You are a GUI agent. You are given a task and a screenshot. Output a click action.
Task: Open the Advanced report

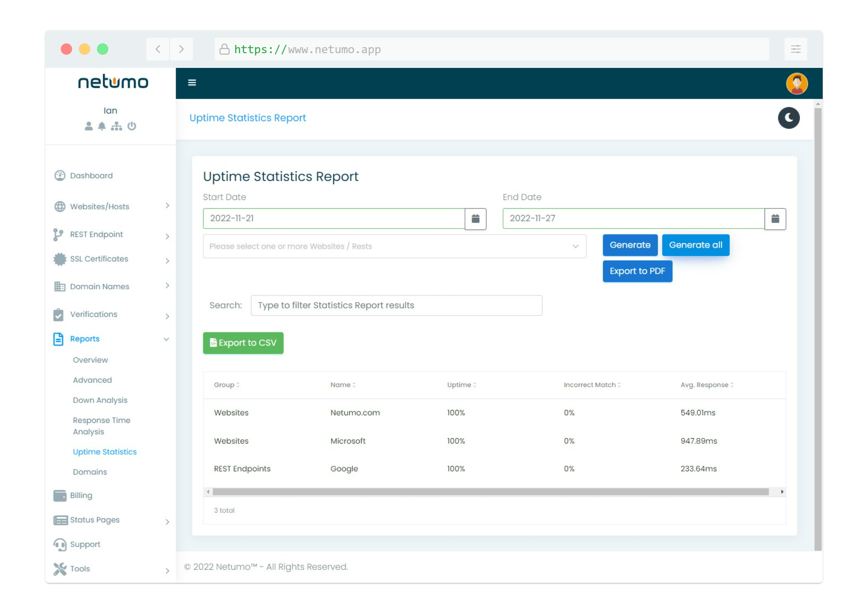point(92,380)
